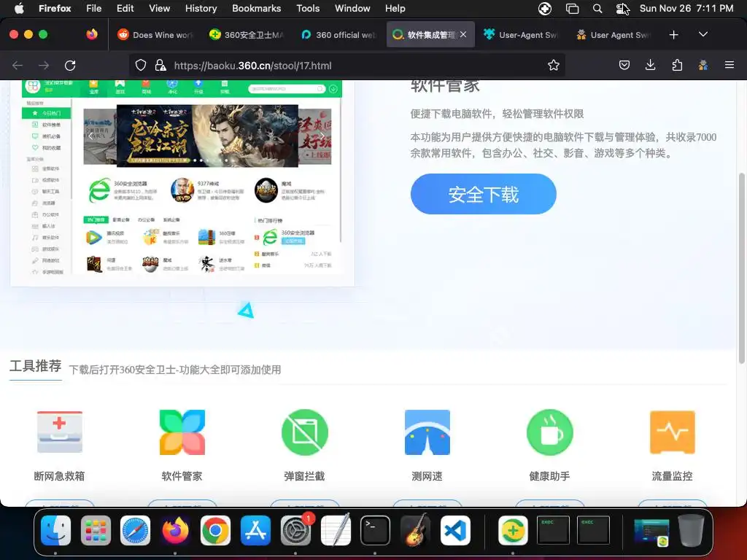This screenshot has width=747, height=560.
Task: Open the Firefox hamburger application menu
Action: [729, 65]
